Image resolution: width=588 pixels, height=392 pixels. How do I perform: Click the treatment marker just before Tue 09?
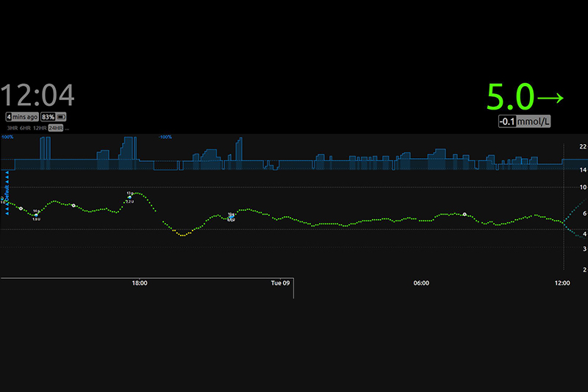231,215
